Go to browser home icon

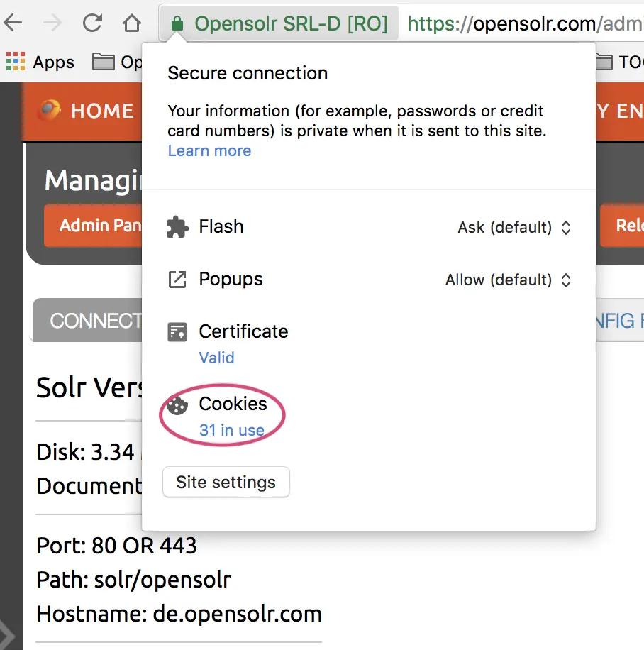pos(132,23)
